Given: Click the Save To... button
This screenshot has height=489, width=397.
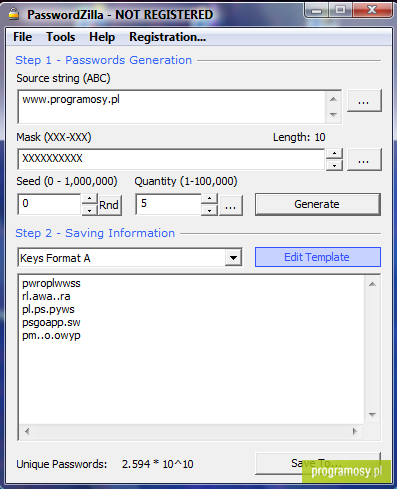Looking at the screenshot, I should click(x=317, y=463).
